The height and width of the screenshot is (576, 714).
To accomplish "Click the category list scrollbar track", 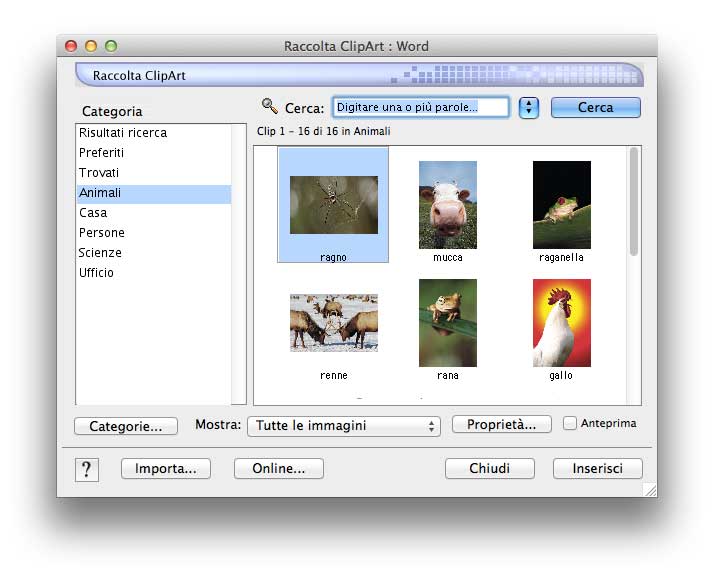I will tap(239, 264).
